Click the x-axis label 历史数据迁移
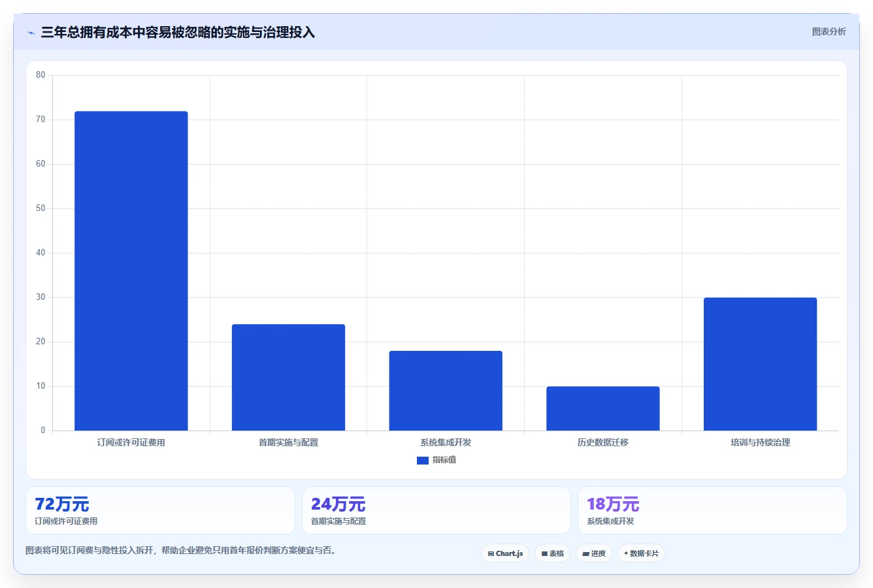The image size is (873, 588). [603, 442]
